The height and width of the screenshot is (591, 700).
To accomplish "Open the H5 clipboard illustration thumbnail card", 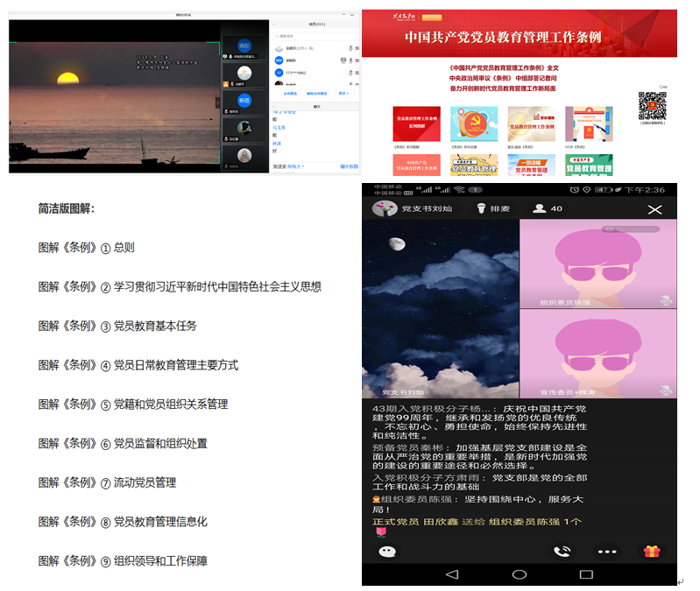I will point(589,124).
